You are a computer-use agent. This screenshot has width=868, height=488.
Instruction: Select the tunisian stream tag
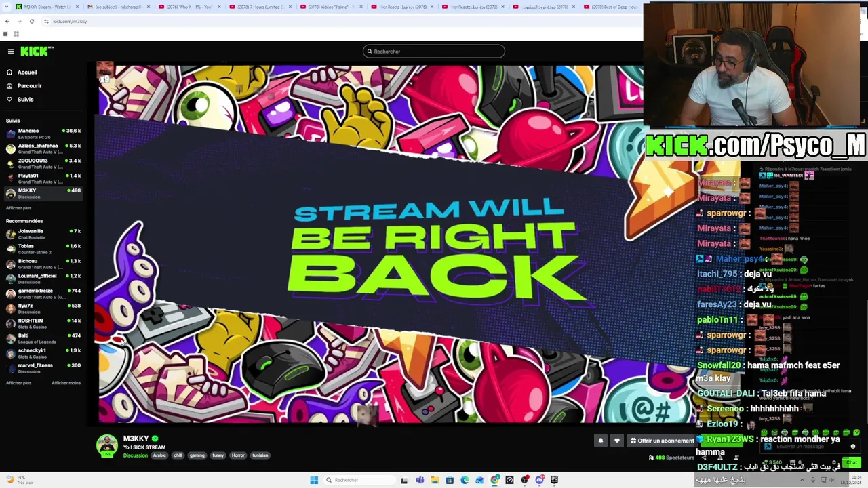260,455
